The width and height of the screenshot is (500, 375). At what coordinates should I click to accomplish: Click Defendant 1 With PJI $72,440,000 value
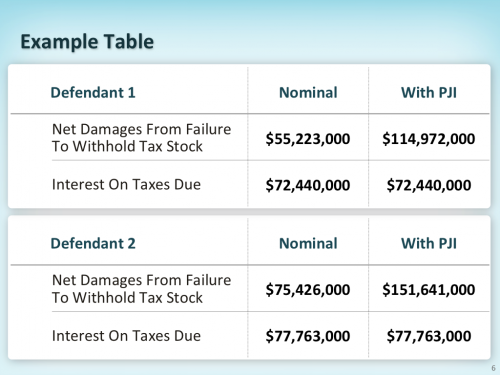pos(429,185)
